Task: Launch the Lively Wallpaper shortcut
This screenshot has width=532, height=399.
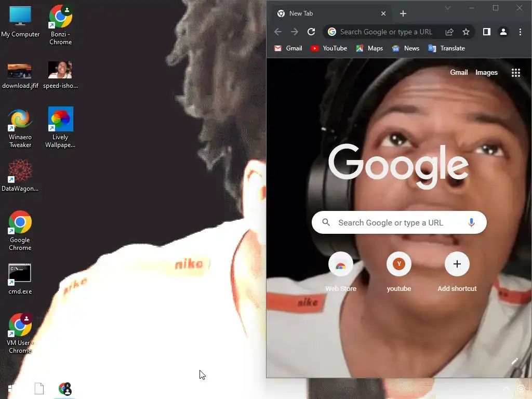Action: click(60, 127)
